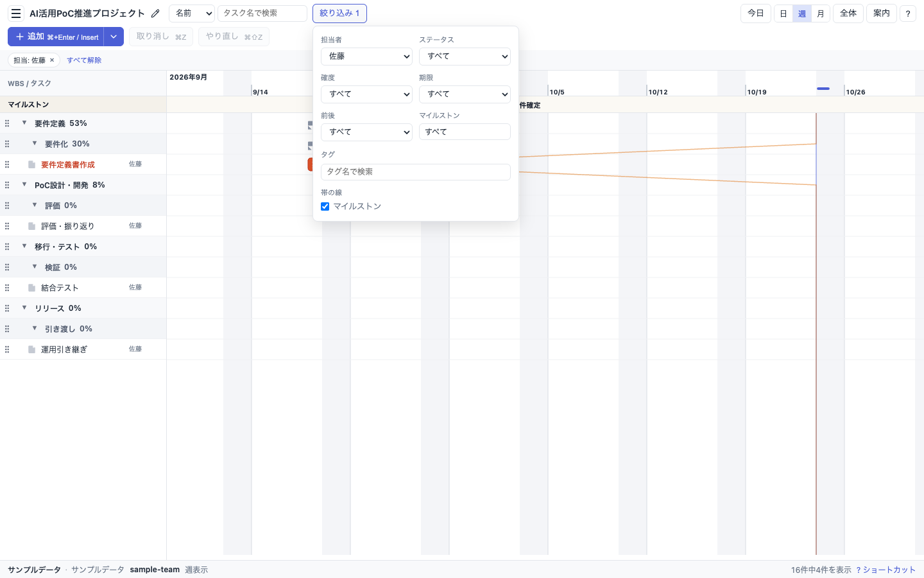Open the hamburger menu icon
The height and width of the screenshot is (578, 924).
(16, 13)
